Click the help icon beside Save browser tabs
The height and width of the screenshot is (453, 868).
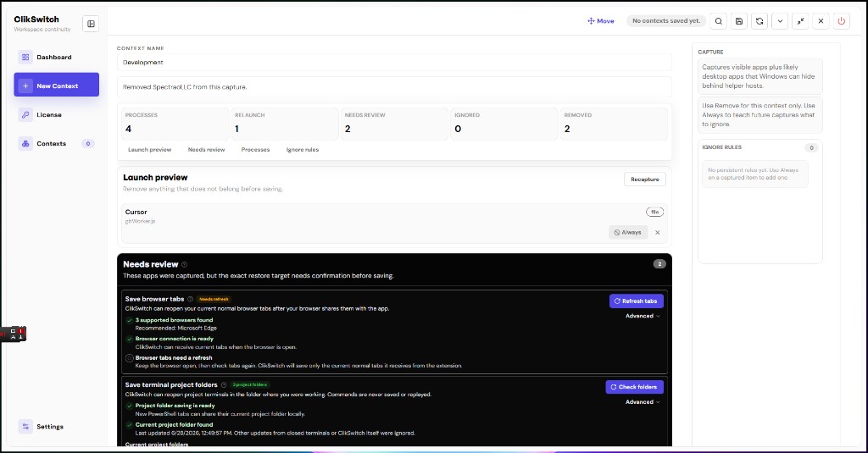coord(191,299)
